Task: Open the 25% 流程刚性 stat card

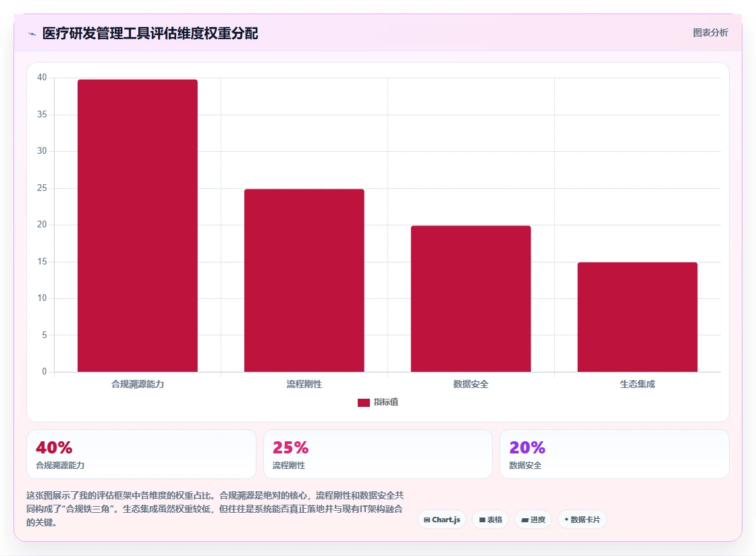Action: pyautogui.click(x=378, y=454)
